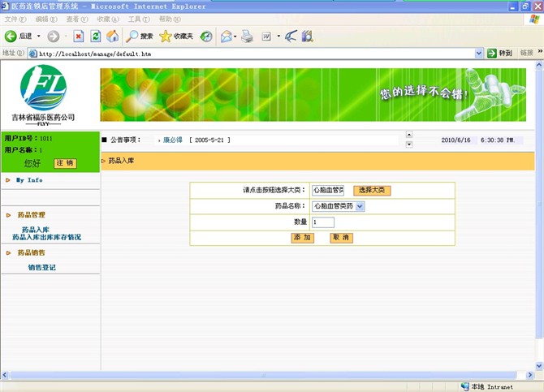Click the 选择大类 button
This screenshot has width=544, height=392.
(x=371, y=190)
